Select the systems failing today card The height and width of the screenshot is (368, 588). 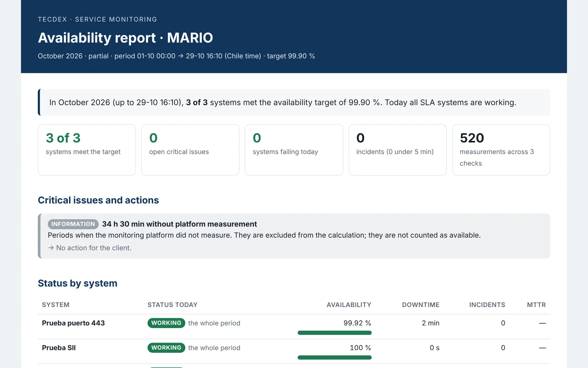[x=294, y=150]
